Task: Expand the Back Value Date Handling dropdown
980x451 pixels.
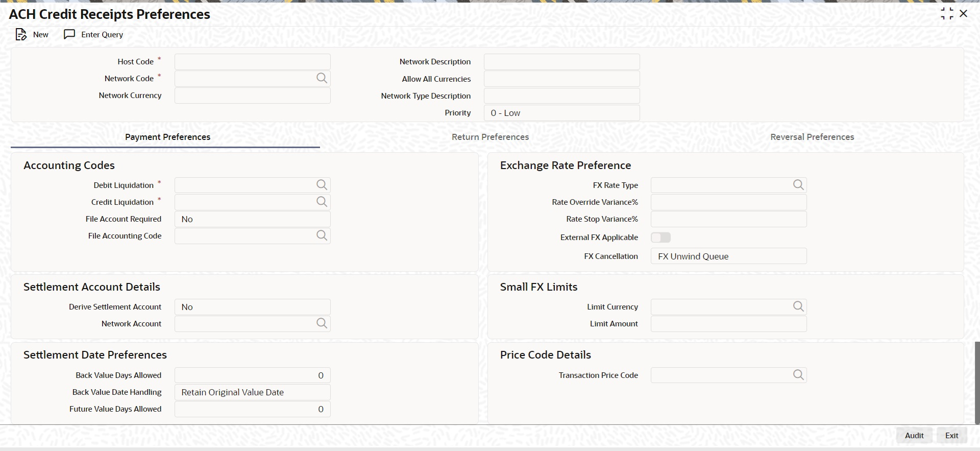Action: tap(252, 392)
